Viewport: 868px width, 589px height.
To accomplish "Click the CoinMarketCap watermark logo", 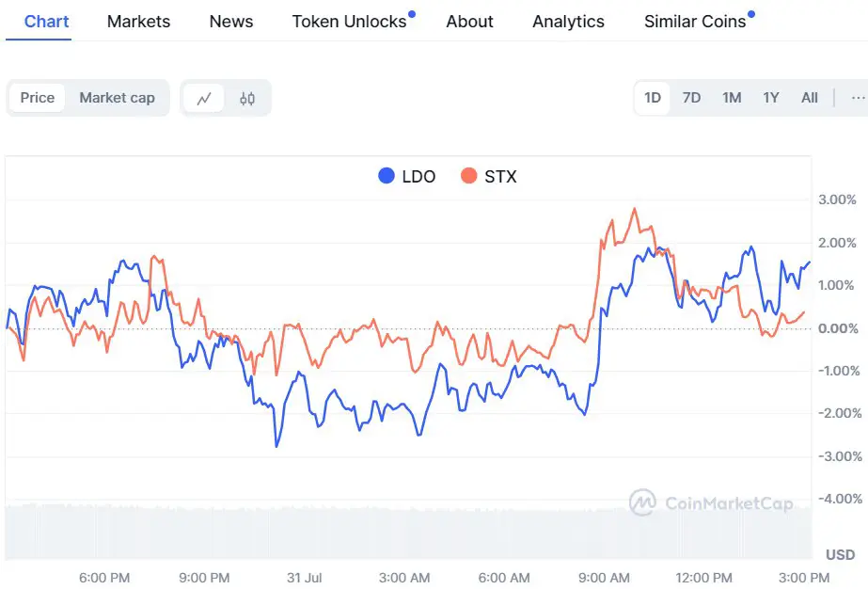I will (x=712, y=502).
